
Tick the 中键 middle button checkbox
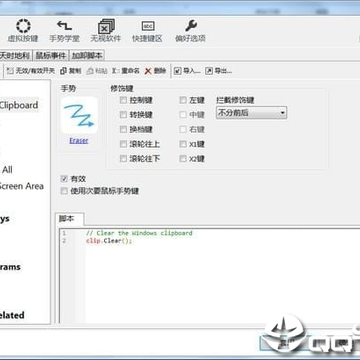(x=183, y=115)
